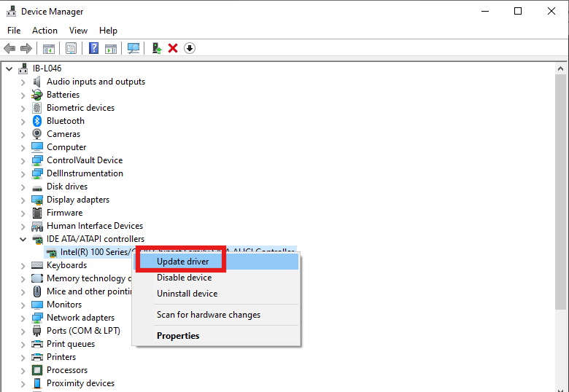The image size is (569, 392).
Task: Expand Audio inputs and outputs
Action: (23, 82)
